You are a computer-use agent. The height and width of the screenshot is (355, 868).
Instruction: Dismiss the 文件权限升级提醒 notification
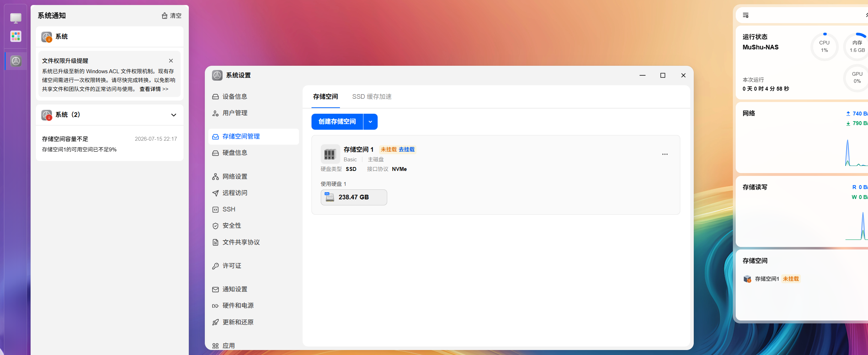pos(171,61)
